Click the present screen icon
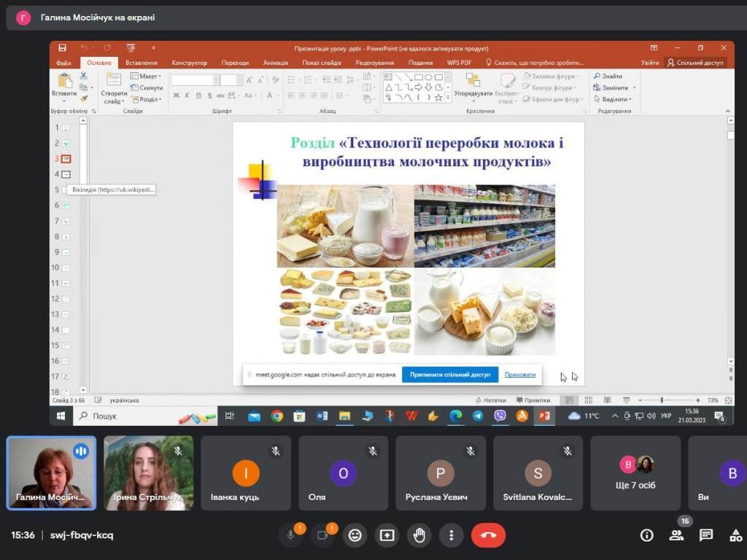The width and height of the screenshot is (747, 560). (x=387, y=535)
